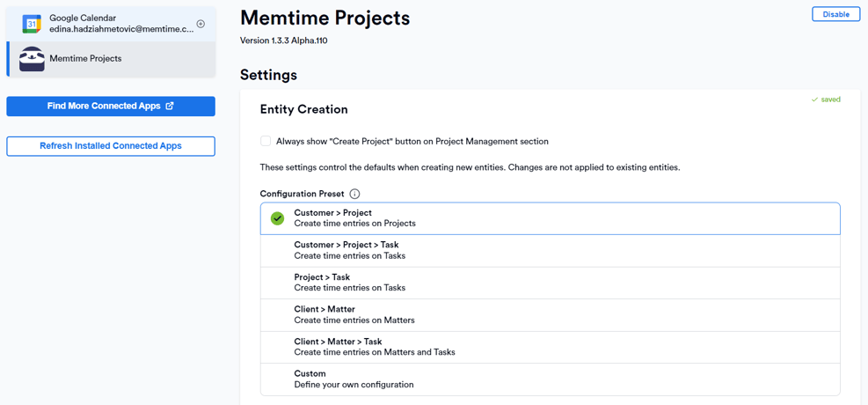
Task: Click the Memtime Projects sloth icon
Action: click(32, 59)
